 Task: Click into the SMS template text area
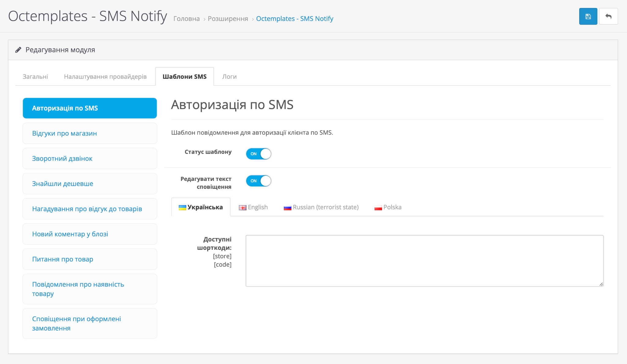pos(424,261)
